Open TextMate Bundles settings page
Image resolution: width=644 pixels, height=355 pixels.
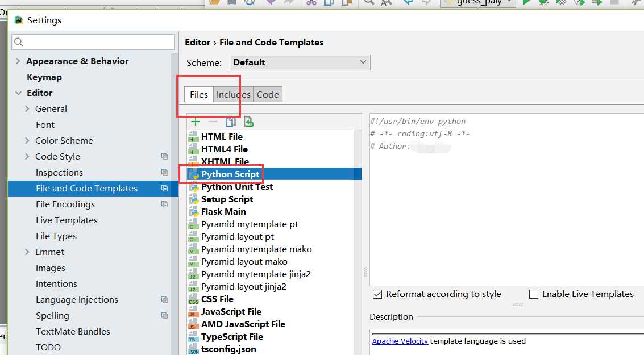tap(73, 332)
